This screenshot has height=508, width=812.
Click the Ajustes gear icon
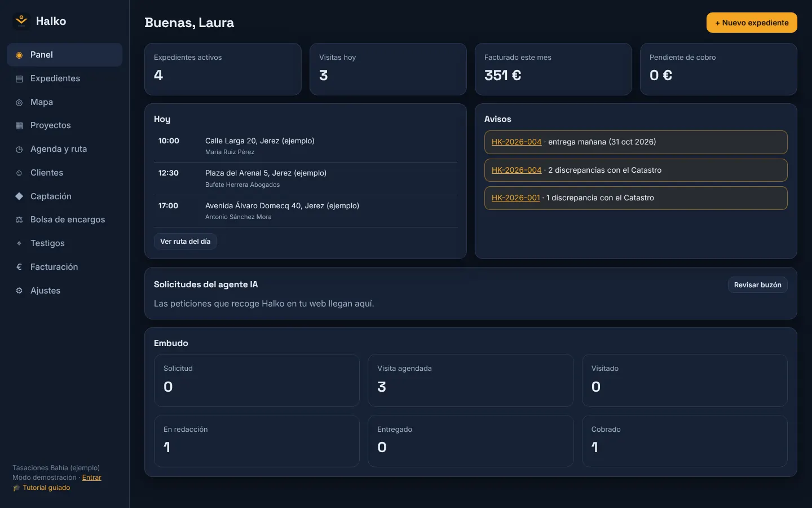pos(19,291)
